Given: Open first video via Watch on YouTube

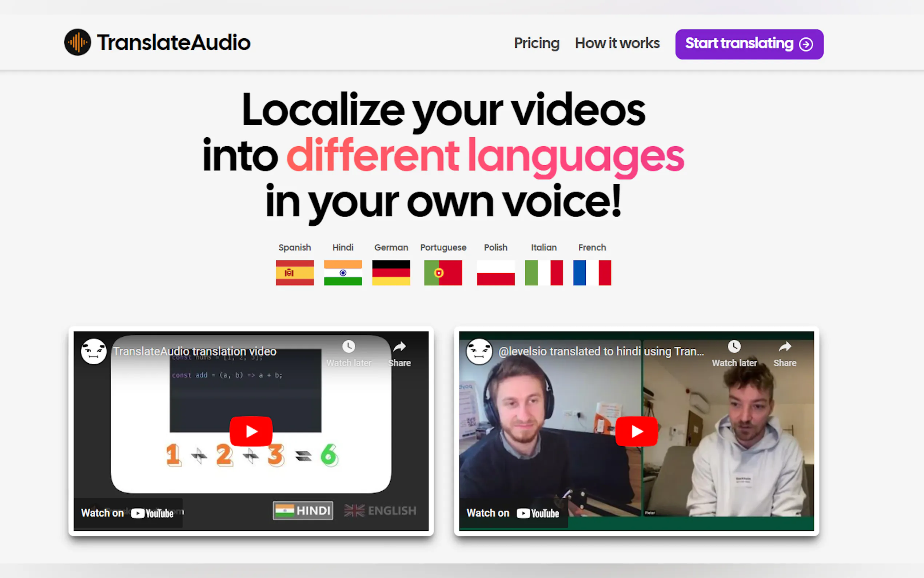Looking at the screenshot, I should (128, 513).
